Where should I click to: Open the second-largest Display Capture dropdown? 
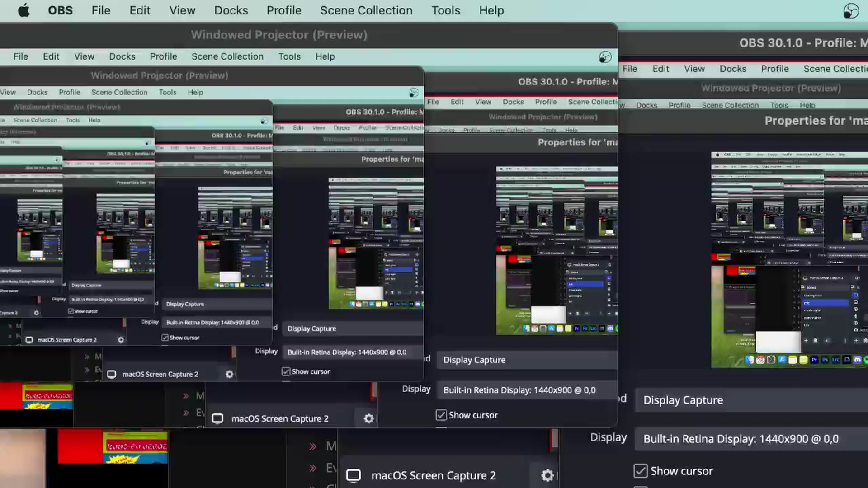[x=527, y=360]
